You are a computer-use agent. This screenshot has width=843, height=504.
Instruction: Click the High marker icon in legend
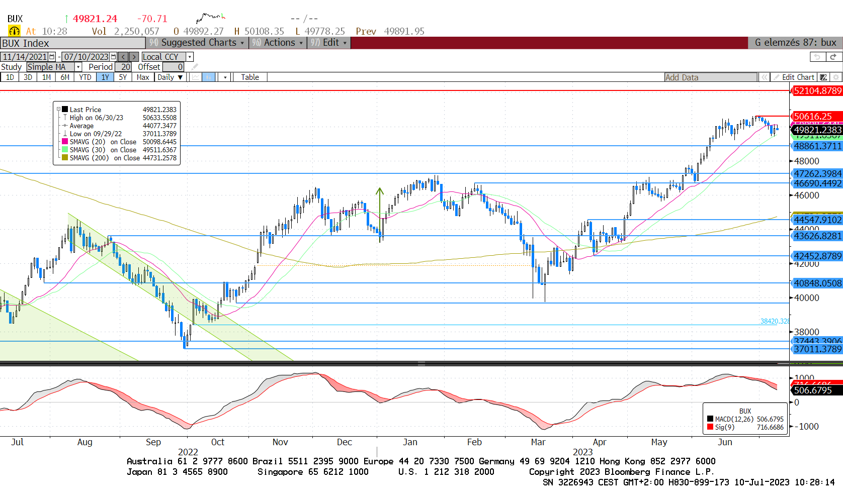(x=65, y=118)
